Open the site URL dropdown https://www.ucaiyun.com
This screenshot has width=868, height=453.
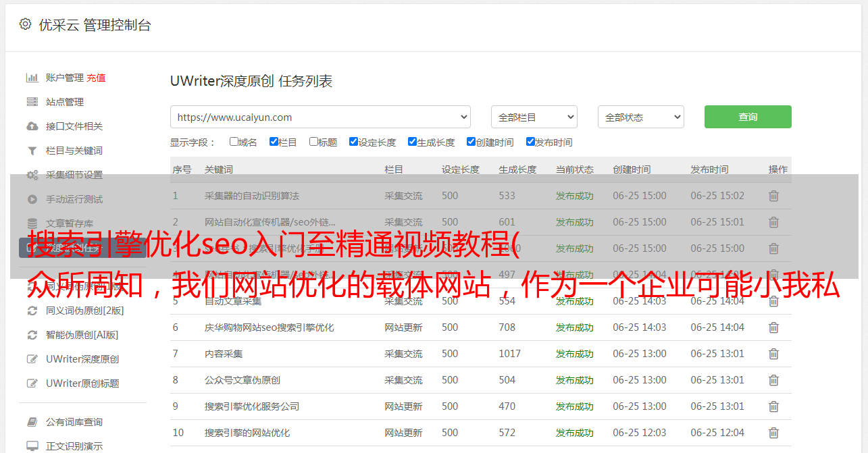coord(320,117)
